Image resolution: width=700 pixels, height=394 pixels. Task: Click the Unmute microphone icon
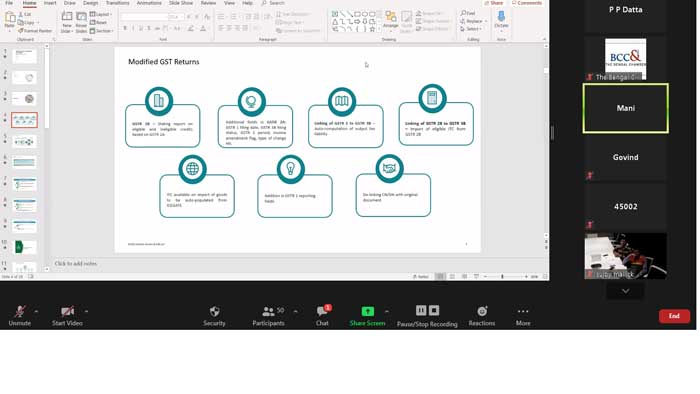pyautogui.click(x=20, y=311)
